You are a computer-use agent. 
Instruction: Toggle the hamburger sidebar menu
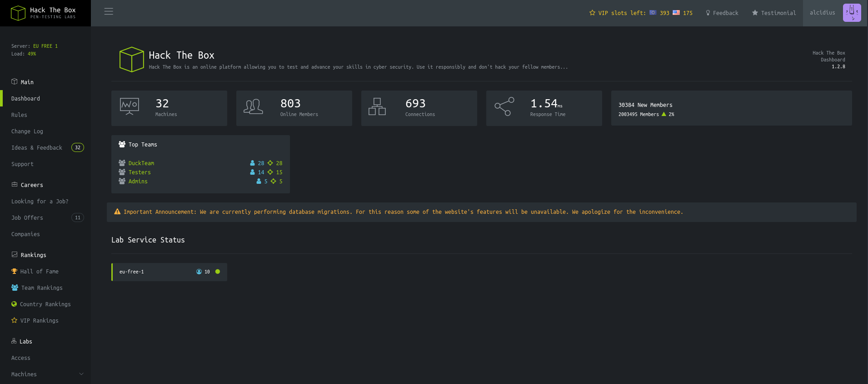109,11
